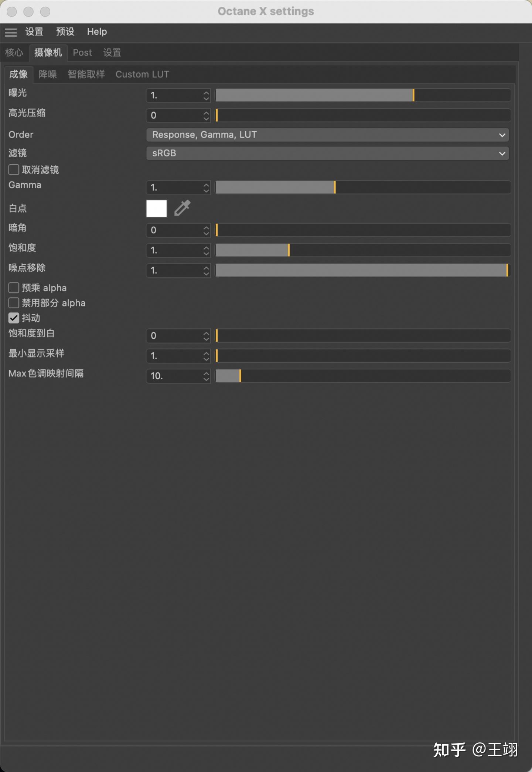This screenshot has width=532, height=772.
Task: Click the 饱和度到白 stepper arrows
Action: coord(206,336)
